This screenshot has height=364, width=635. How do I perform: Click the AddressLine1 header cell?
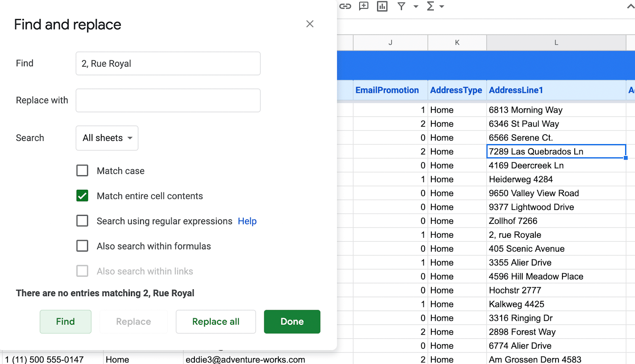(556, 90)
